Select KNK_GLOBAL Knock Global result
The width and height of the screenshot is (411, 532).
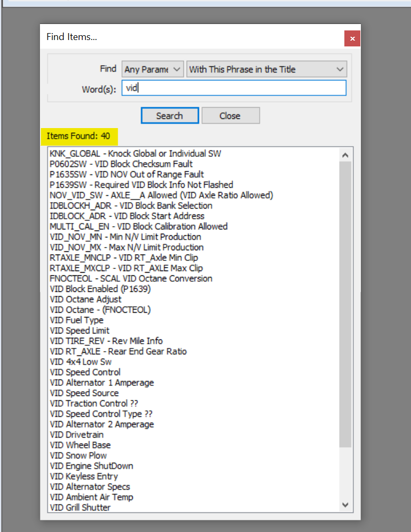point(135,154)
